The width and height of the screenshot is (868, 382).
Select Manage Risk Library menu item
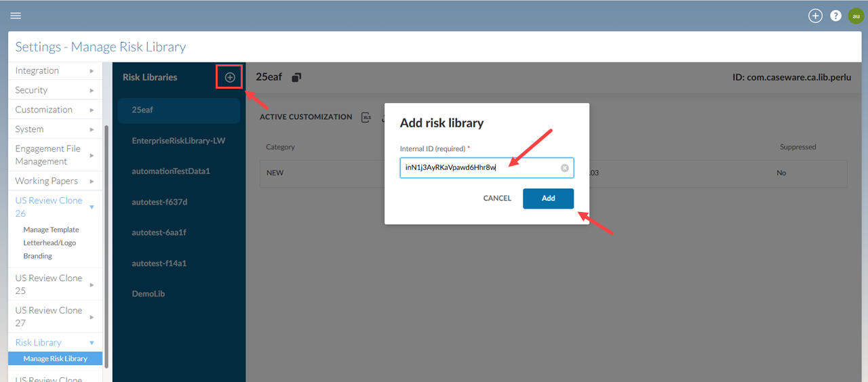click(x=55, y=359)
